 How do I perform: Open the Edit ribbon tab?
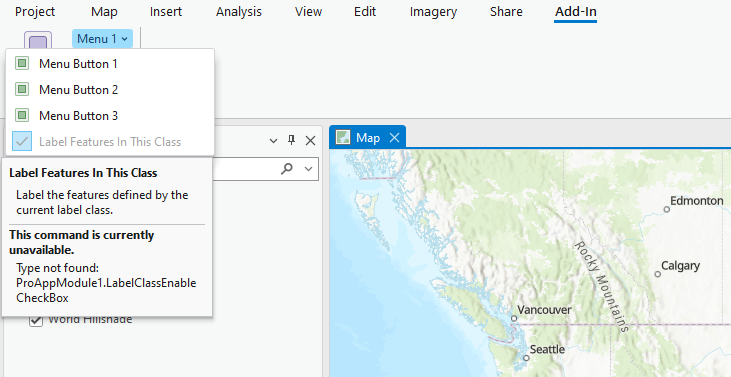365,12
